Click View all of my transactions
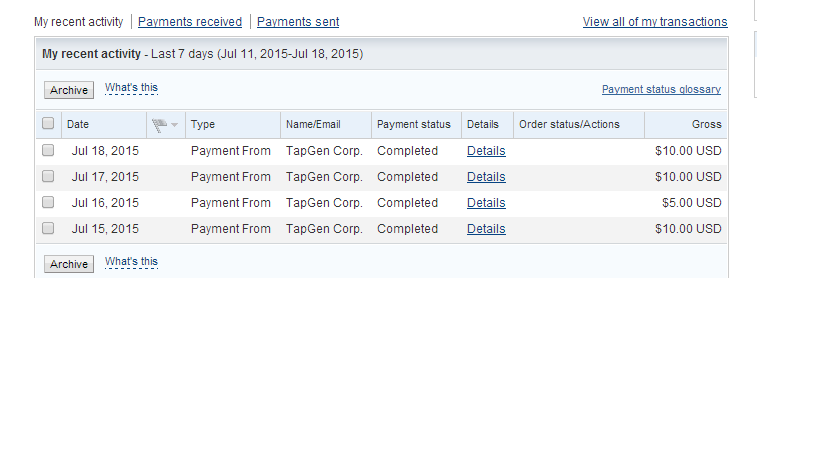 point(655,22)
